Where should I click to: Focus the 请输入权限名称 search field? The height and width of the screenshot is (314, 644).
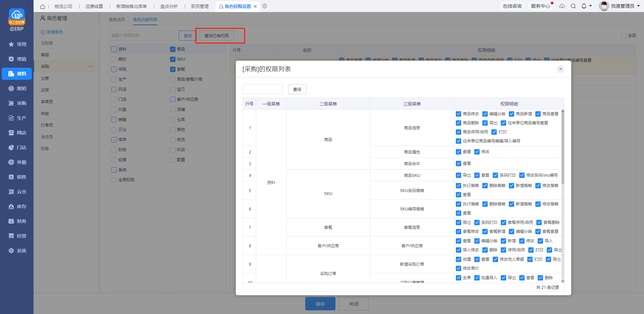pos(143,36)
